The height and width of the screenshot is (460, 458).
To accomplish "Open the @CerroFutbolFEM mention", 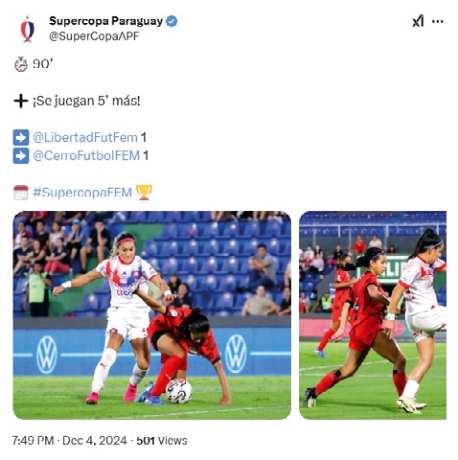I will (86, 155).
